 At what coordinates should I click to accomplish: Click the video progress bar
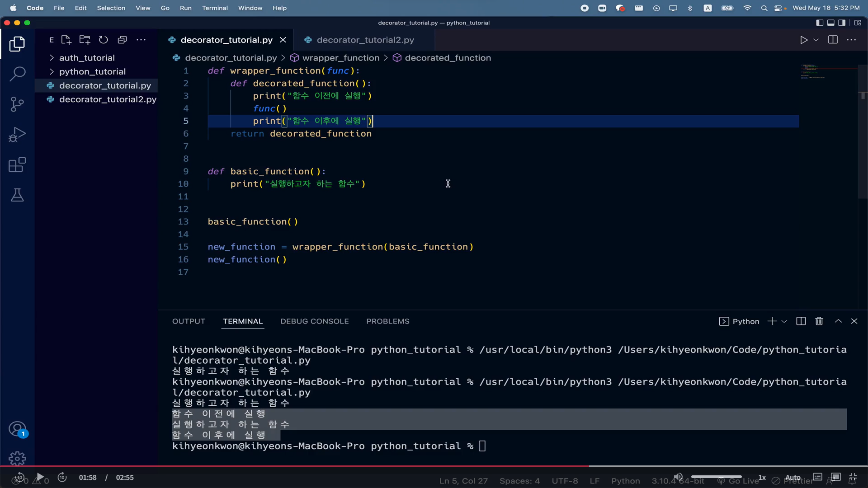coord(434,466)
